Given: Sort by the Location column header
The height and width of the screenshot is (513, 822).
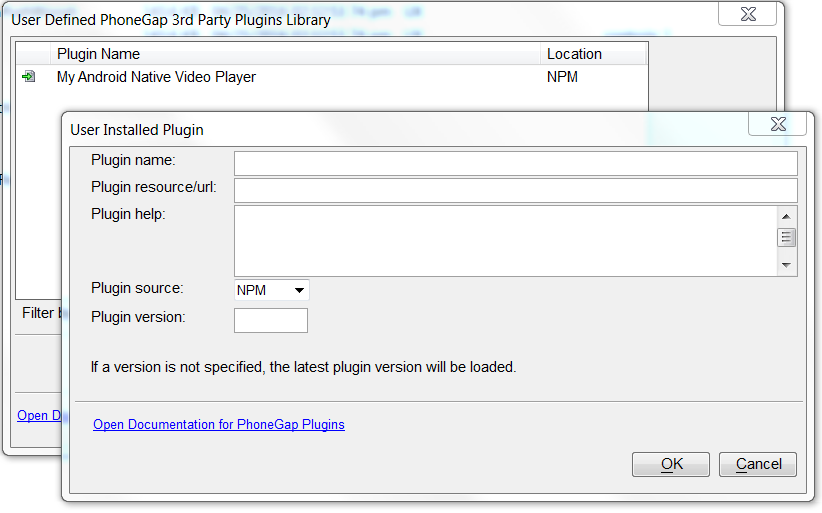Looking at the screenshot, I should (x=593, y=54).
